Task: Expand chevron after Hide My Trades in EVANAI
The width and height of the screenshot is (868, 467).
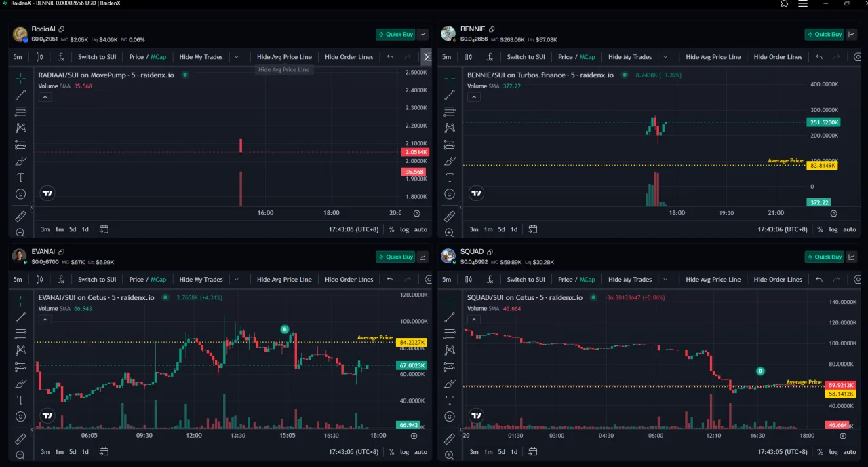Action: 237,280
